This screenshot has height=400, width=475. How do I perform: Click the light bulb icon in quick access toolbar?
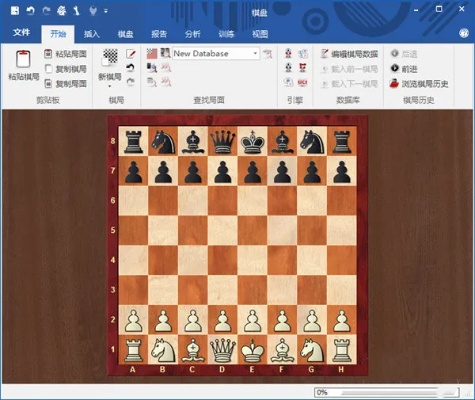pyautogui.click(x=93, y=11)
